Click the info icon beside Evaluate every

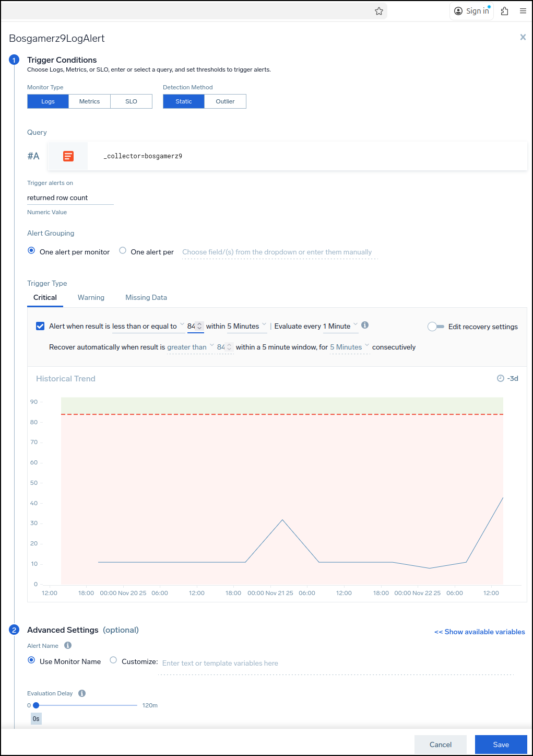click(365, 325)
